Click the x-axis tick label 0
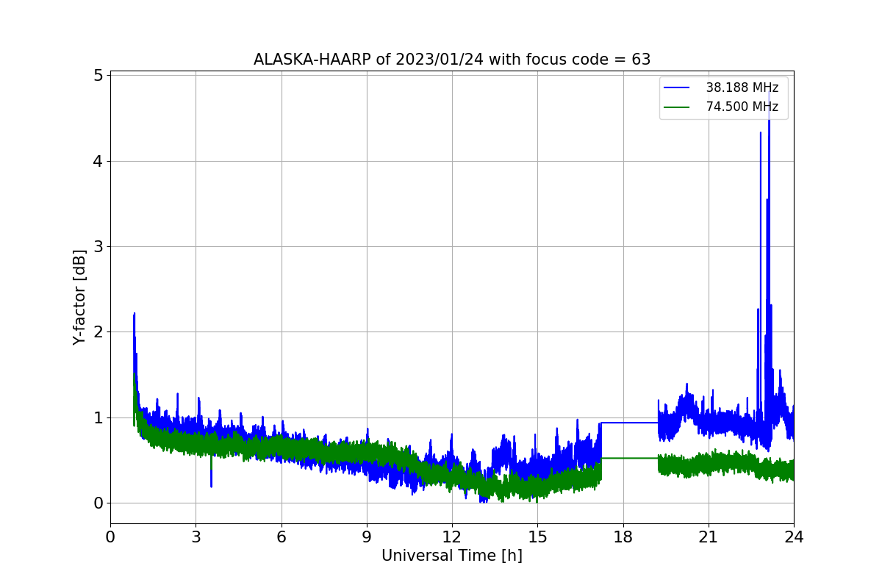Viewport: 882px width, 588px height. click(110, 537)
